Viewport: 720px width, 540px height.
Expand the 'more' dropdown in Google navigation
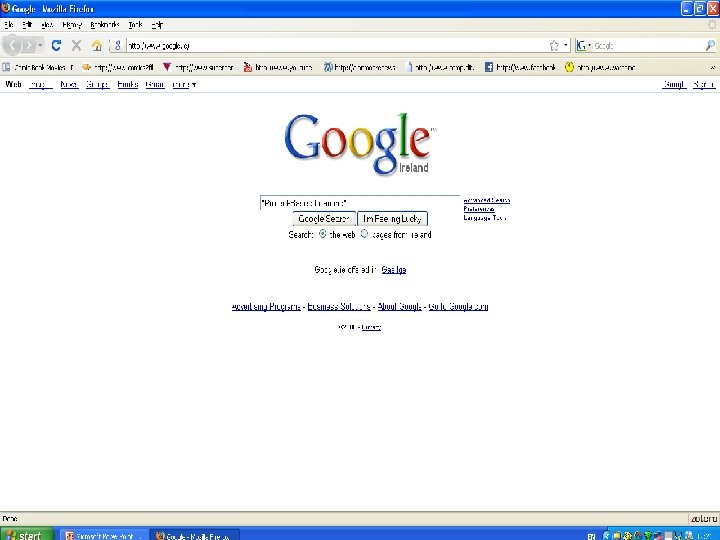[184, 84]
